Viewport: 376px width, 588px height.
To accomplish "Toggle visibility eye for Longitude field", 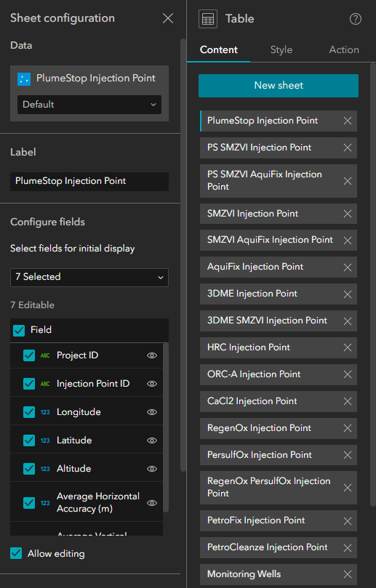I will [151, 412].
